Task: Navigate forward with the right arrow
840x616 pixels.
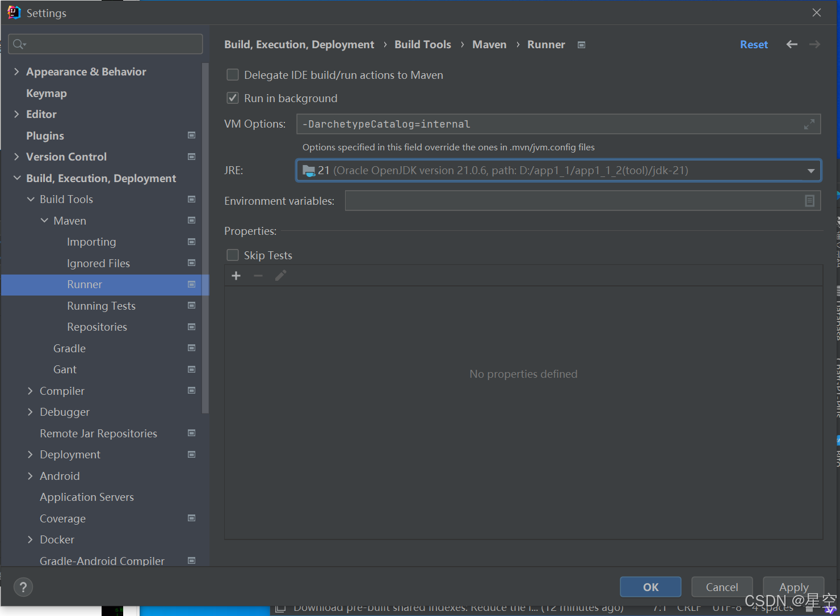Action: click(814, 44)
